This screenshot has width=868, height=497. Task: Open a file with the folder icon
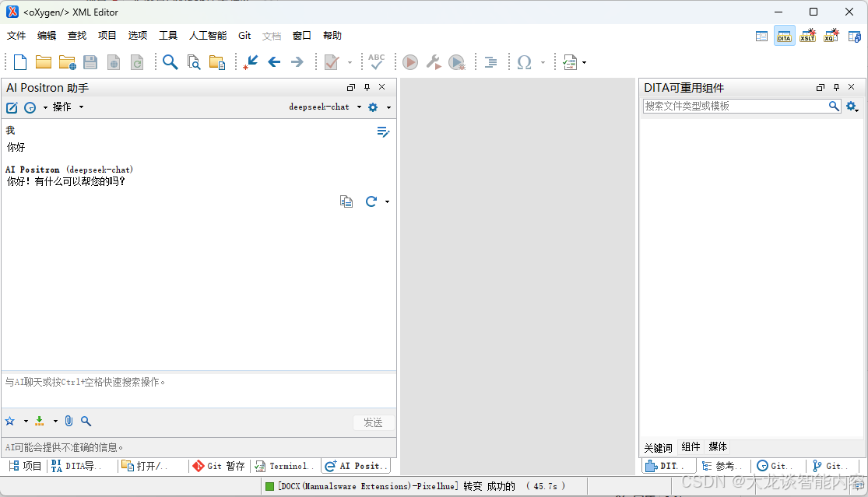coord(43,62)
